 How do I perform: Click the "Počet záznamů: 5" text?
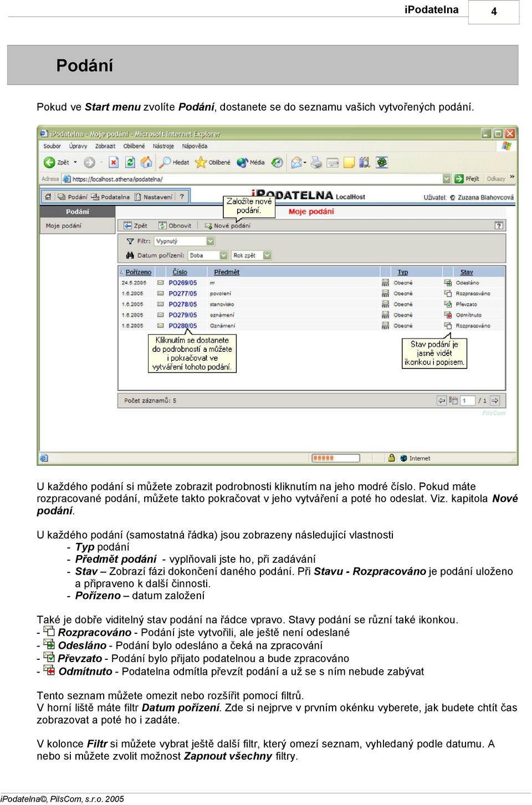[x=150, y=400]
